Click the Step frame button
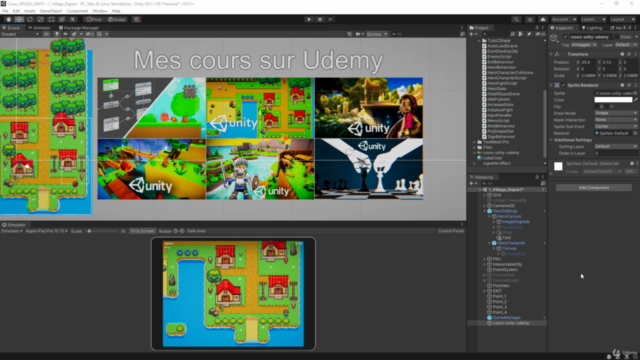 pos(331,19)
